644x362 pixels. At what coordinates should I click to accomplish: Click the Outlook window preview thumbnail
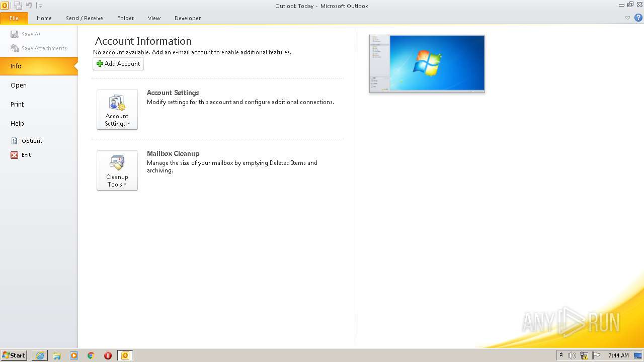(x=427, y=63)
